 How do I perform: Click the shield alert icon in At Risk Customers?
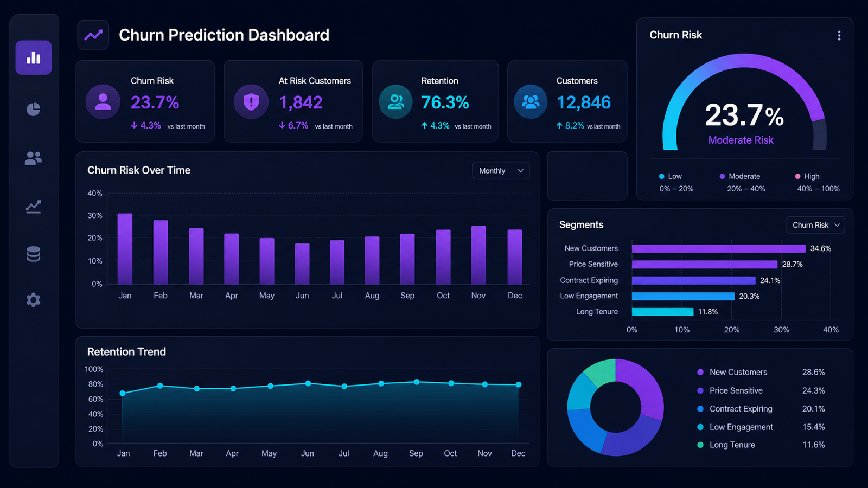(251, 101)
